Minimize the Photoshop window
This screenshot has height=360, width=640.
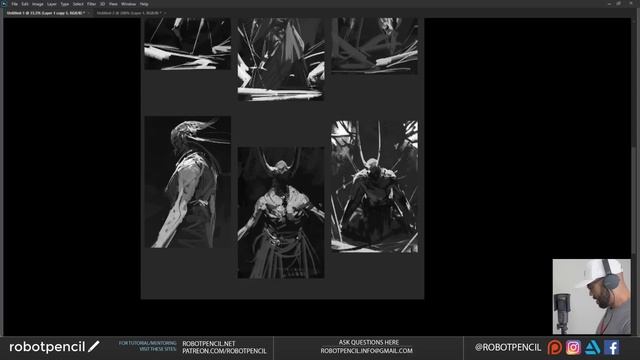point(609,4)
